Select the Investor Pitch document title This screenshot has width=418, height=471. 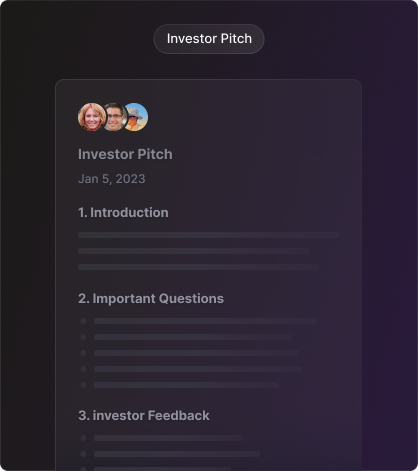(x=125, y=154)
